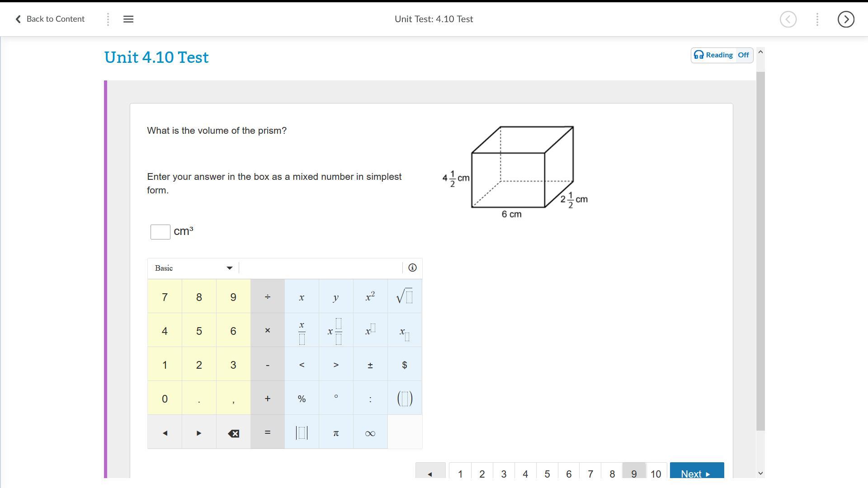Click the keypad info icon
The image size is (868, 488).
(412, 268)
